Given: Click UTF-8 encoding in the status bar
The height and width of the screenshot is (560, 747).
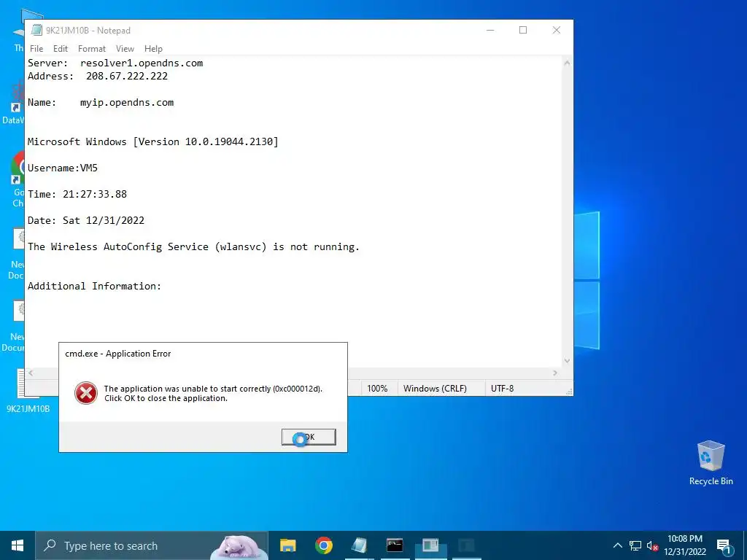Looking at the screenshot, I should pyautogui.click(x=502, y=389).
